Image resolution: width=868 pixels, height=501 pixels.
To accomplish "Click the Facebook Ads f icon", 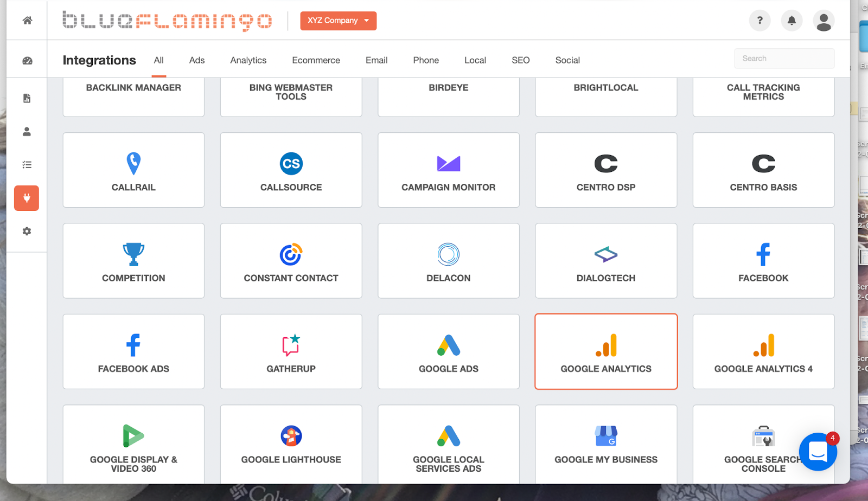I will point(133,345).
